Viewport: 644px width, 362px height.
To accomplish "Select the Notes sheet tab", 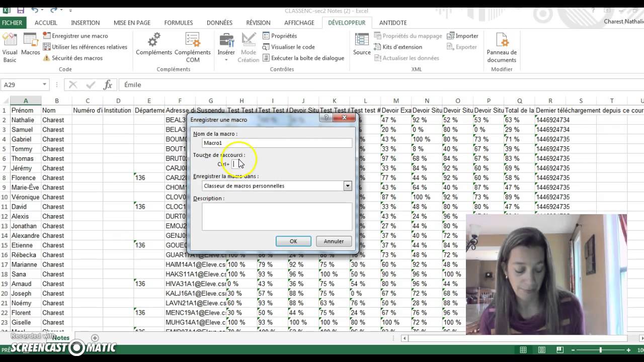I will 60,338.
